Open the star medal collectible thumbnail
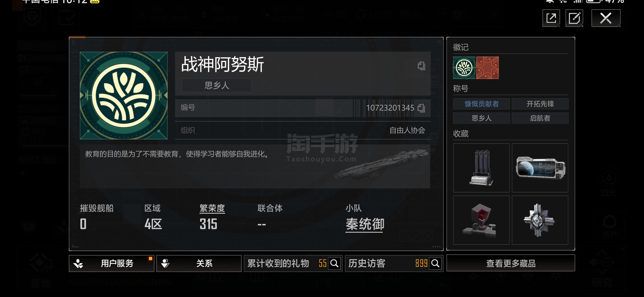The height and width of the screenshot is (297, 644). [x=540, y=220]
